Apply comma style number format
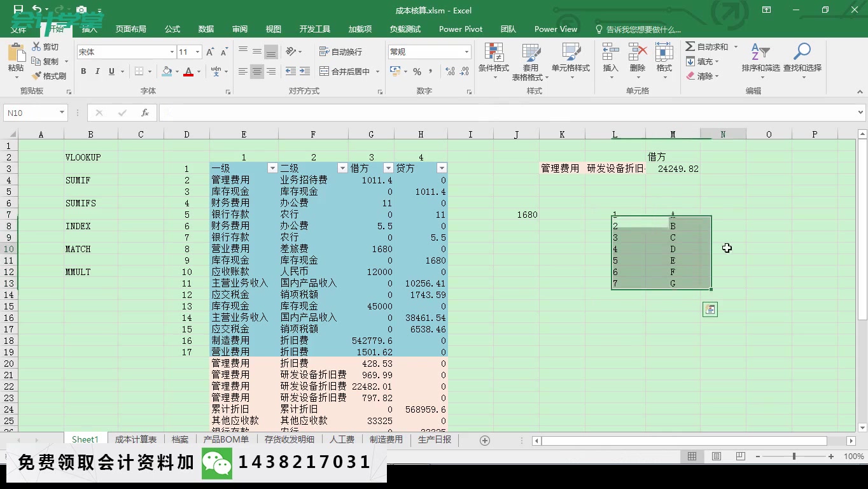Viewport: 868px width, 489px height. (x=431, y=71)
